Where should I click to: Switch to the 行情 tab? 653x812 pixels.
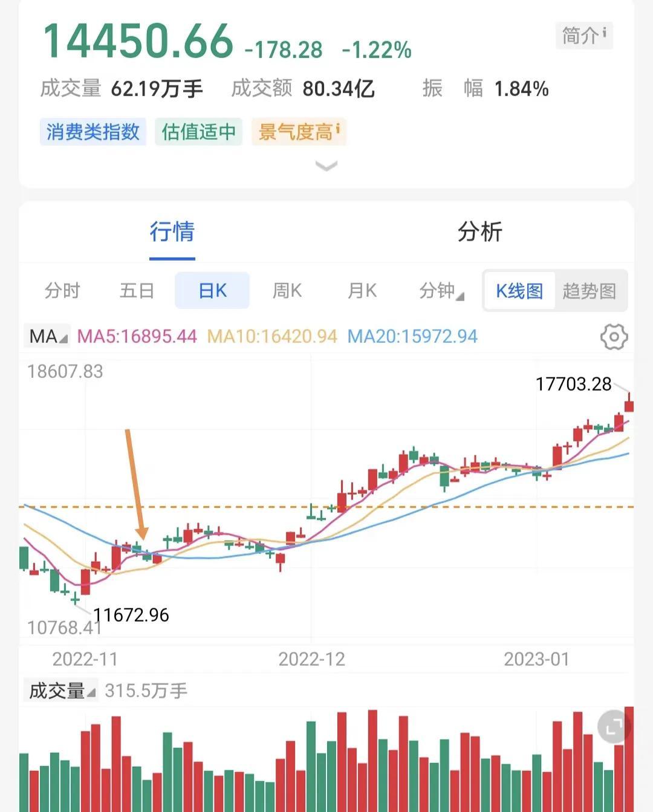point(172,232)
